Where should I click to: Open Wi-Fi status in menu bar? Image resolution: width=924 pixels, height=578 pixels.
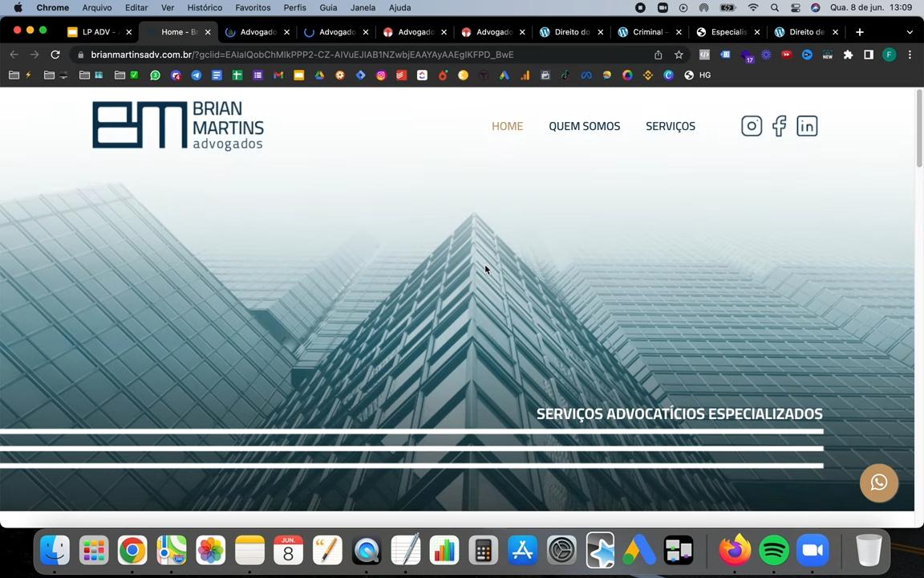(753, 8)
